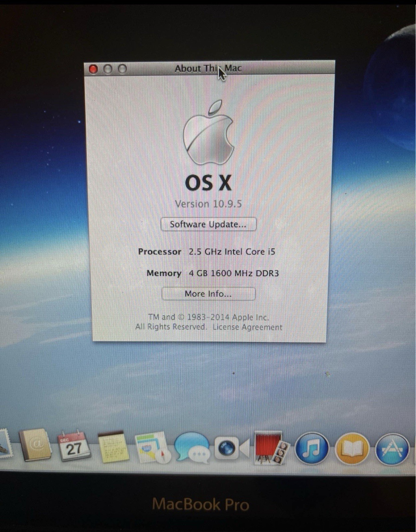Image resolution: width=416 pixels, height=532 pixels.
Task: Click TM and © 1983-2014 Apple Inc. text
Action: pyautogui.click(x=209, y=317)
